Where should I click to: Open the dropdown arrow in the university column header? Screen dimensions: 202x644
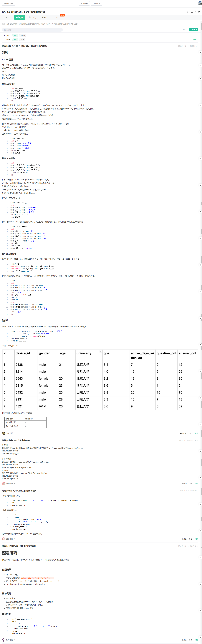[101, 351]
